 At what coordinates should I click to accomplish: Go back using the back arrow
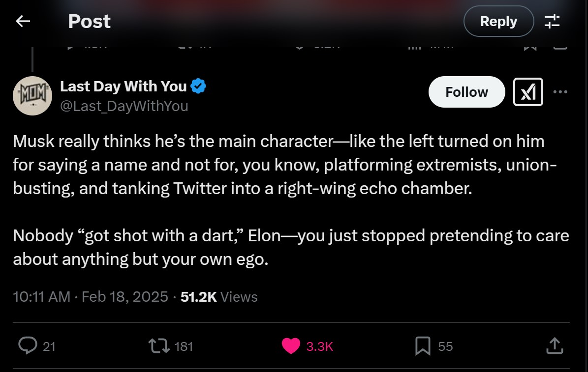(23, 21)
